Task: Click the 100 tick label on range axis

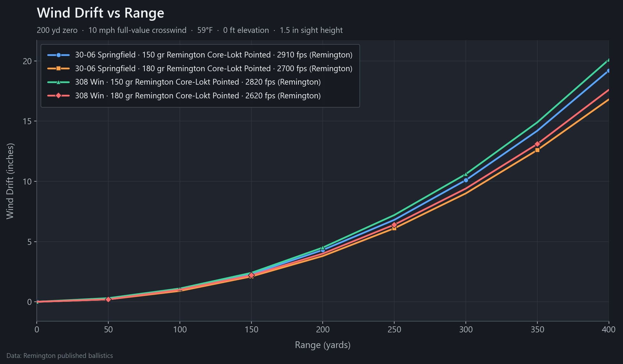Action: (180, 330)
